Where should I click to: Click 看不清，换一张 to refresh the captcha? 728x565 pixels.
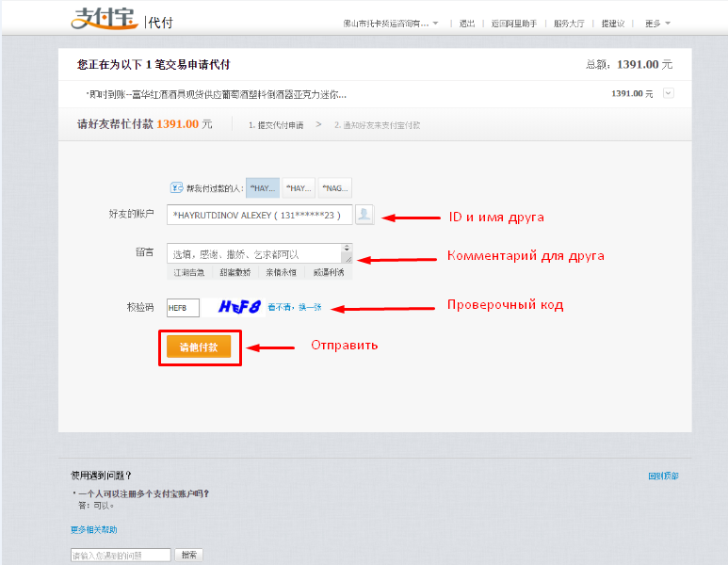click(295, 307)
